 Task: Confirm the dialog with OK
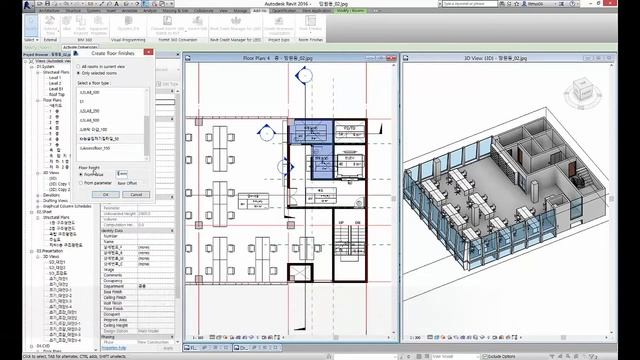106,195
